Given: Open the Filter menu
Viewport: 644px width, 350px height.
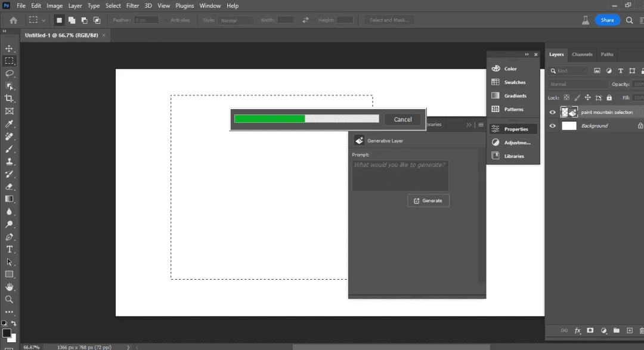Looking at the screenshot, I should 132,6.
